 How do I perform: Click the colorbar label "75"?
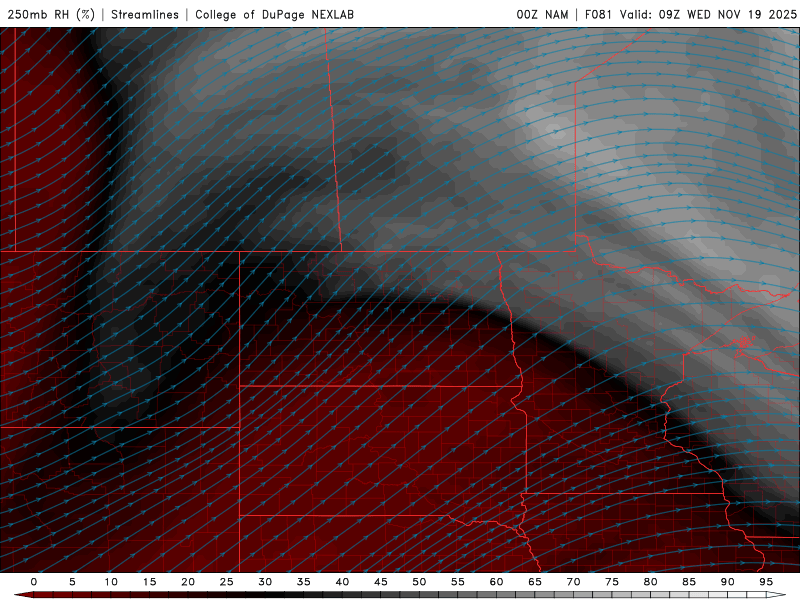click(612, 582)
